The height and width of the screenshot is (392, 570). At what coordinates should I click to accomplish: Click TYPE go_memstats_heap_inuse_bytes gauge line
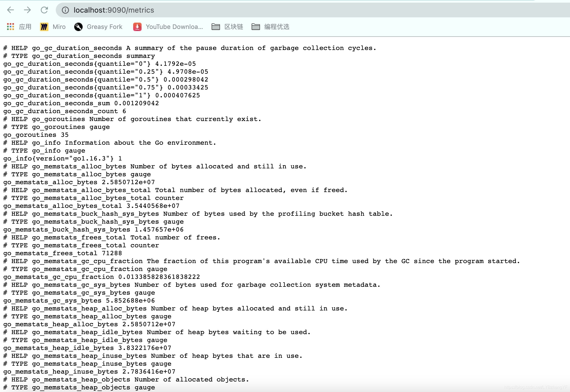click(x=87, y=364)
